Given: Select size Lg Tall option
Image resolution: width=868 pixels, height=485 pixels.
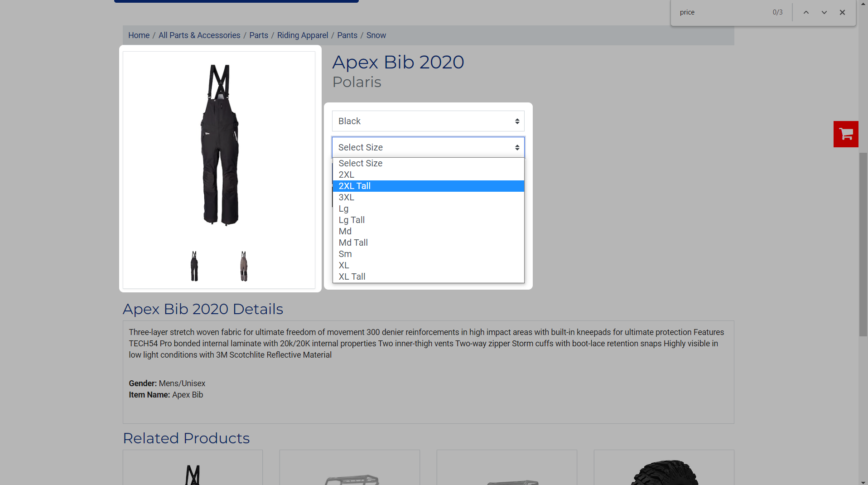Looking at the screenshot, I should (428, 220).
